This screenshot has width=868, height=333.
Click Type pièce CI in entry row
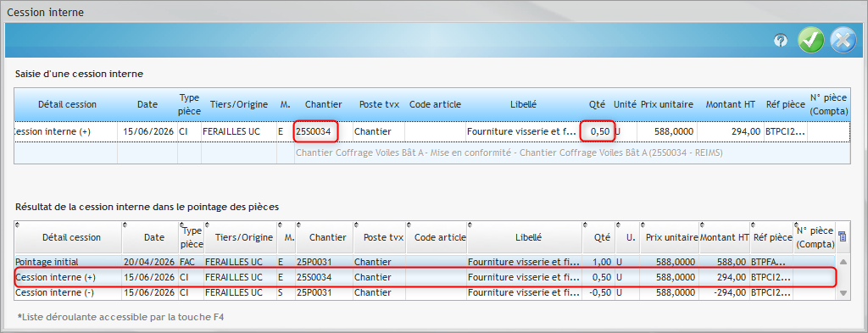coord(189,131)
